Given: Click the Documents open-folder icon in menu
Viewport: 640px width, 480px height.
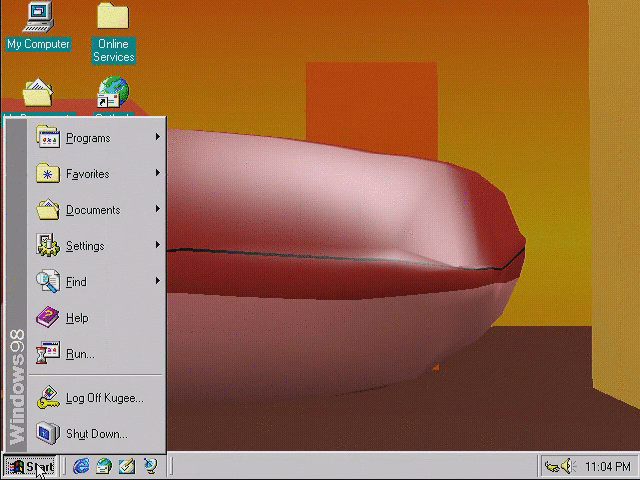Looking at the screenshot, I should coord(48,209).
